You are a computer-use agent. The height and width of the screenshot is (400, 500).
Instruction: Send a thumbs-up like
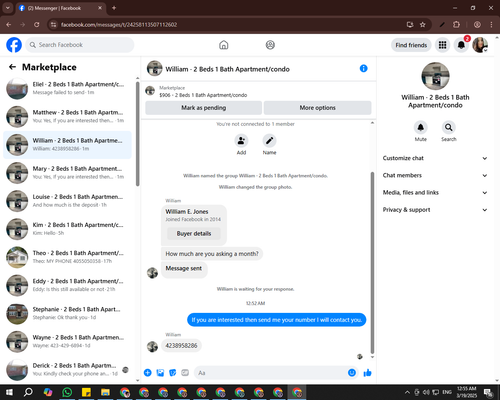click(x=367, y=373)
